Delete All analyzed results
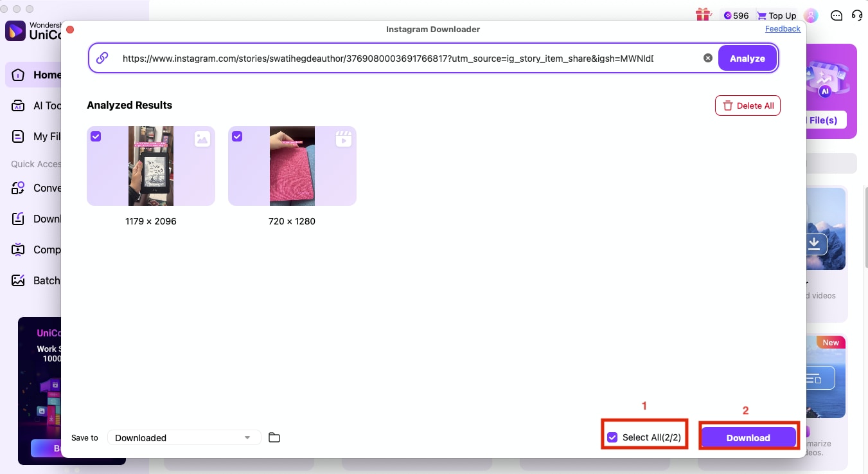Image resolution: width=868 pixels, height=474 pixels. pos(748,105)
